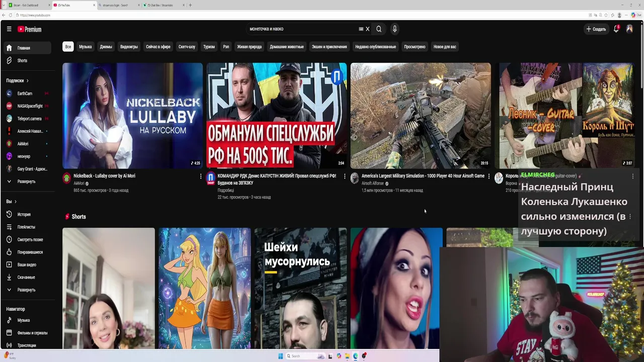Screen dimensions: 644x362
Task: Select the Новое для вас chip
Action: click(445, 47)
